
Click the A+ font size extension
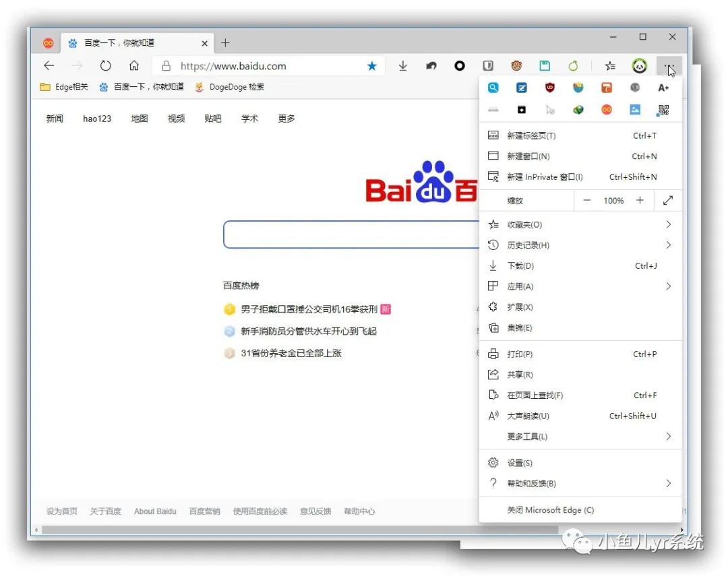tap(663, 88)
